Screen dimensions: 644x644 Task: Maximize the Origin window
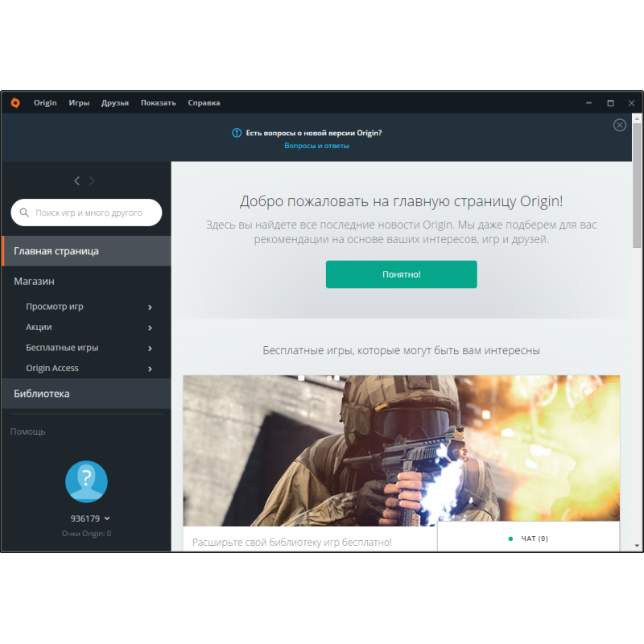pos(610,103)
